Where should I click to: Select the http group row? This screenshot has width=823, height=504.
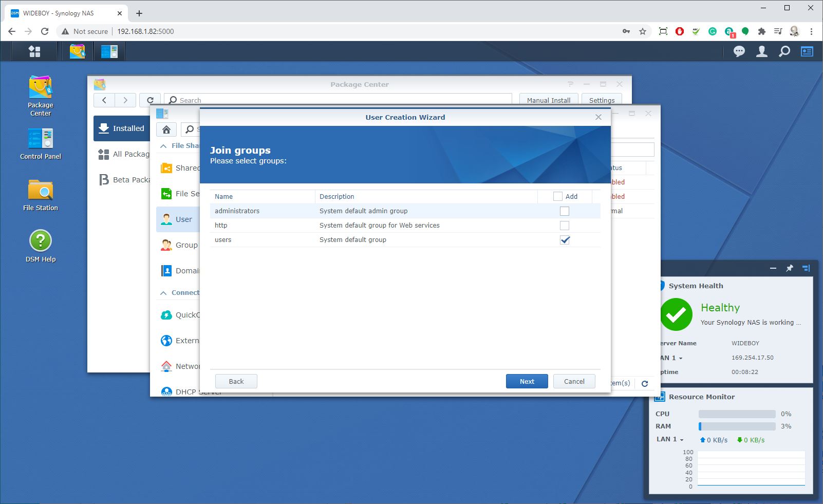coord(405,226)
